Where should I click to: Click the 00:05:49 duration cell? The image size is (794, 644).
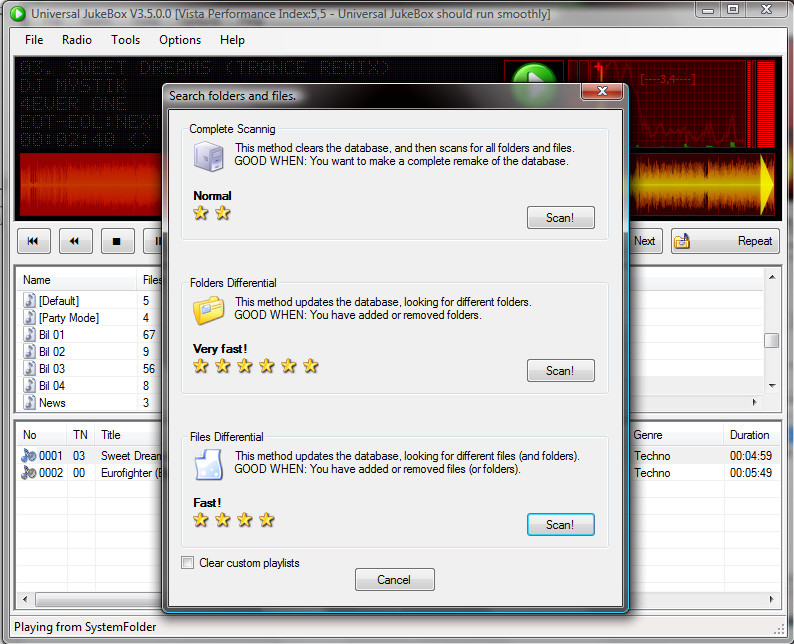click(x=751, y=472)
